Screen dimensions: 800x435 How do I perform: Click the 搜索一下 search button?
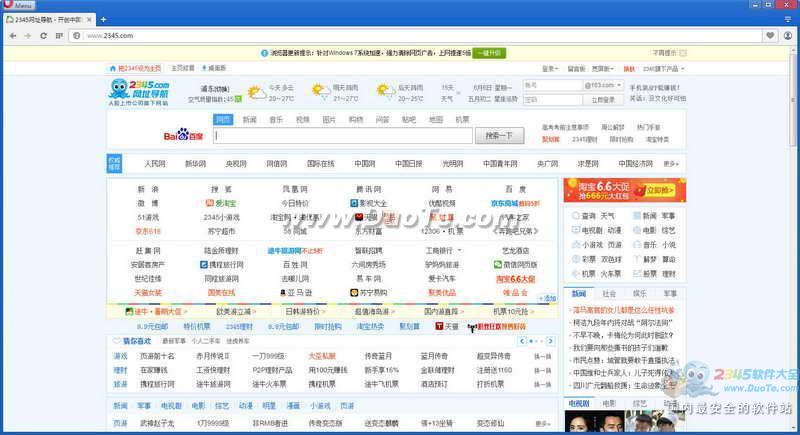click(499, 136)
